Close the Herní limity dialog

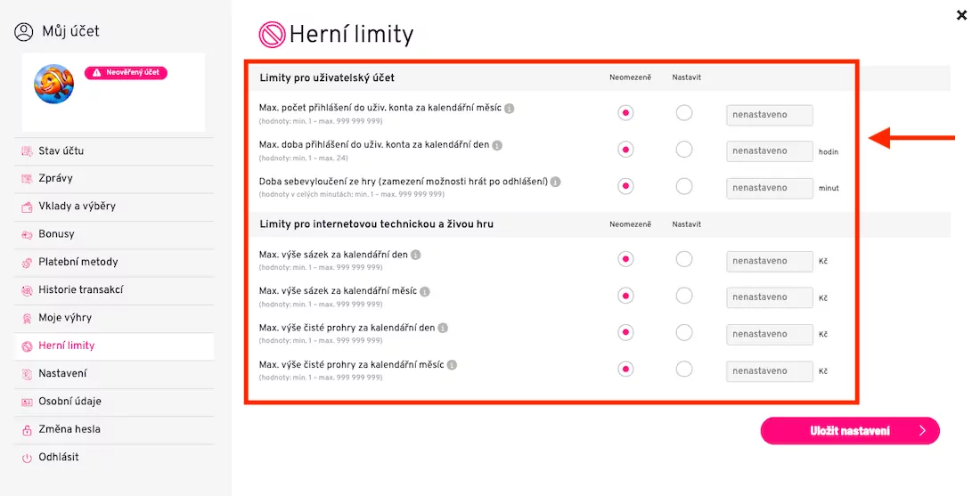click(x=961, y=15)
